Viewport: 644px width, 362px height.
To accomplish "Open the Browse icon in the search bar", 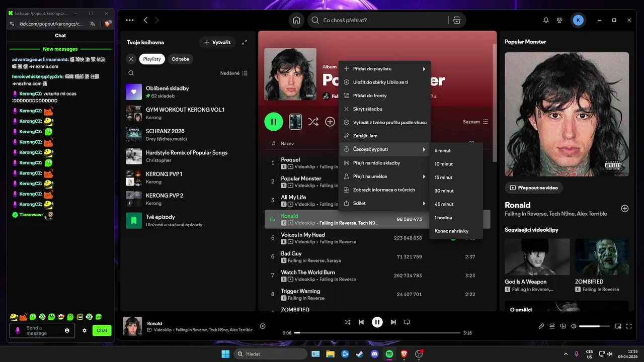I will tap(456, 20).
